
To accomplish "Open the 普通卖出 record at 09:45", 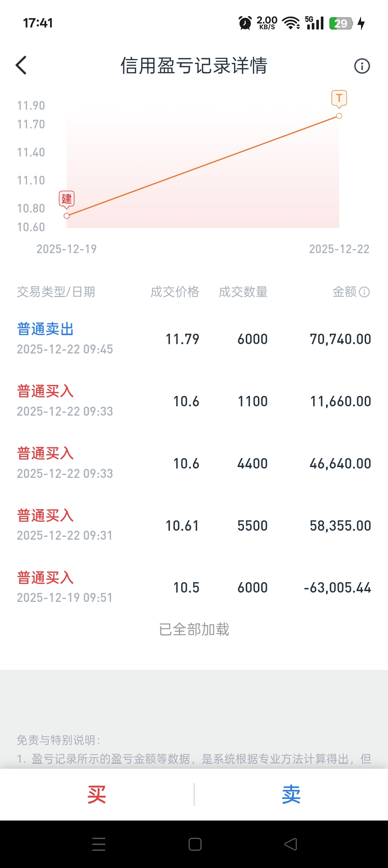I will coord(194,339).
